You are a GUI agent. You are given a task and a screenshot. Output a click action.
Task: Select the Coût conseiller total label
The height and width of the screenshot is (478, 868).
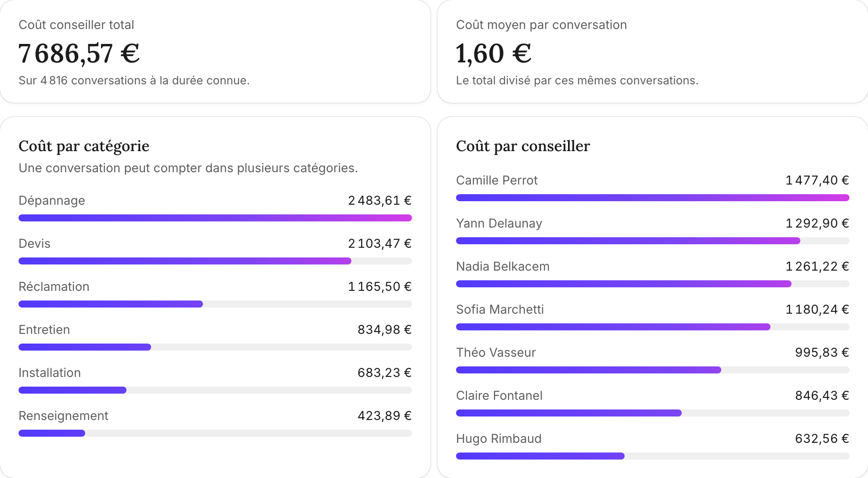point(76,25)
